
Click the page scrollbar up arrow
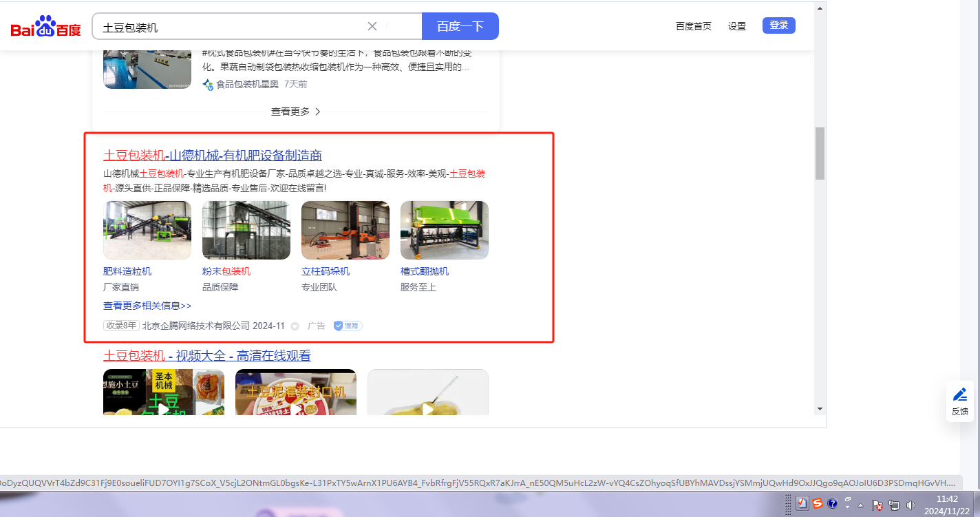point(820,8)
